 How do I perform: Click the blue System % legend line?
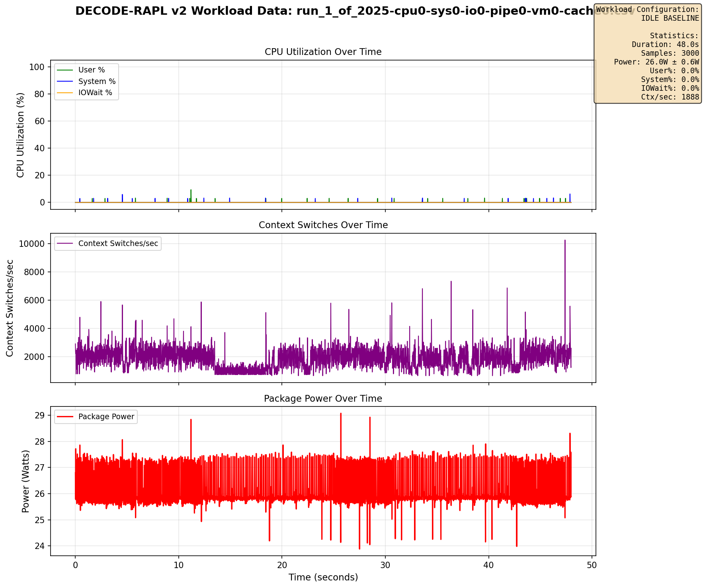click(65, 82)
